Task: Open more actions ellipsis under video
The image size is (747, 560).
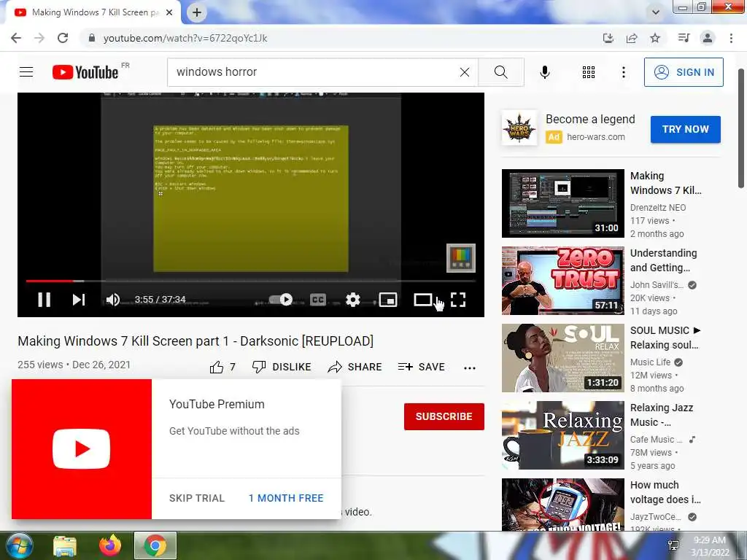Action: [x=470, y=367]
